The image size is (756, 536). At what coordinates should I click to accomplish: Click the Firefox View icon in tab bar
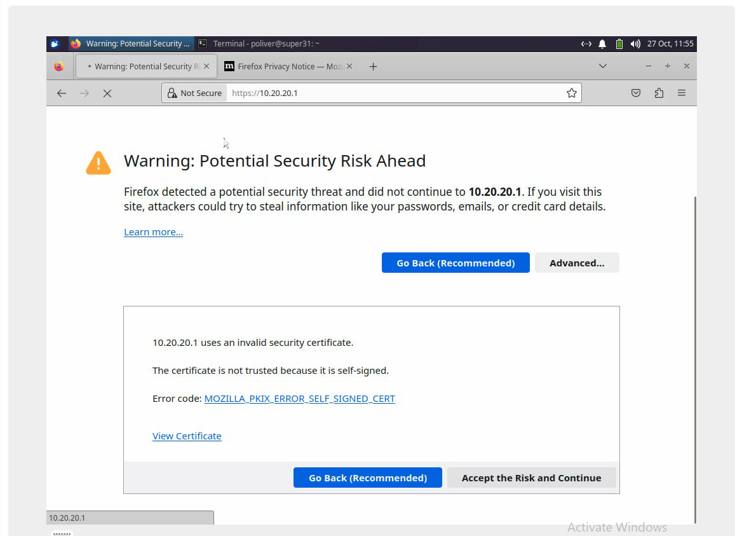pyautogui.click(x=59, y=66)
